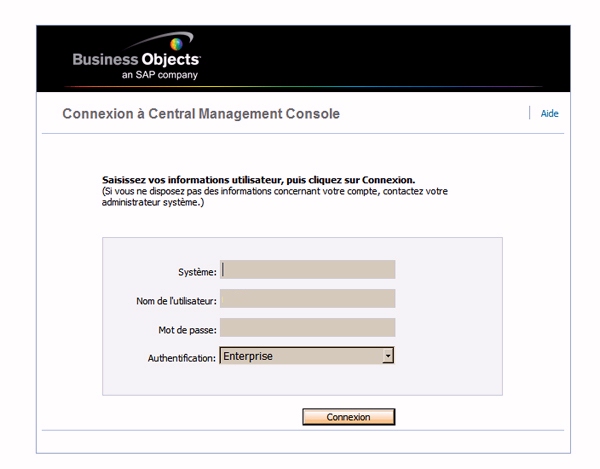Image resolution: width=600 pixels, height=469 pixels.
Task: Click the 'Mot de passe:' label
Action: coord(189,329)
